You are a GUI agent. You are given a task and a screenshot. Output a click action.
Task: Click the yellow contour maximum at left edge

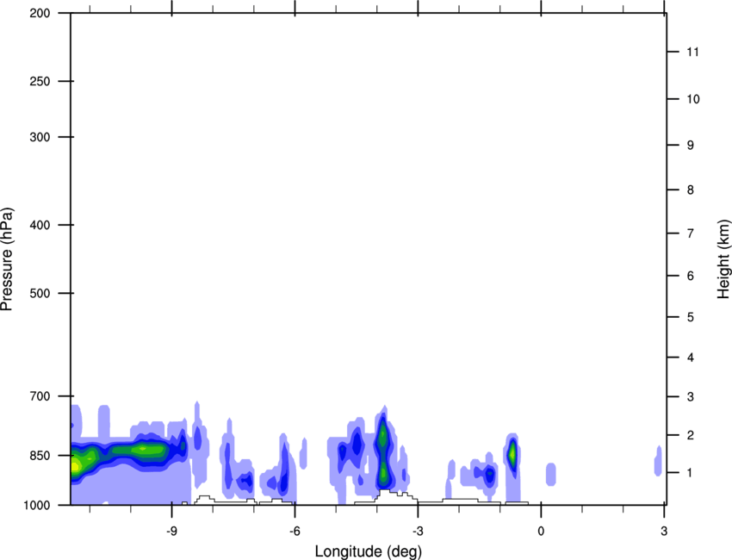(75, 465)
